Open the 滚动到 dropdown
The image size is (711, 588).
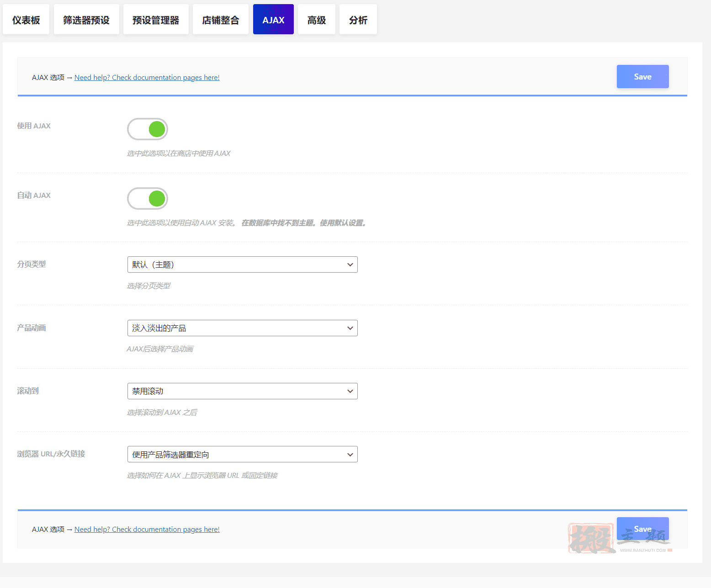click(242, 391)
